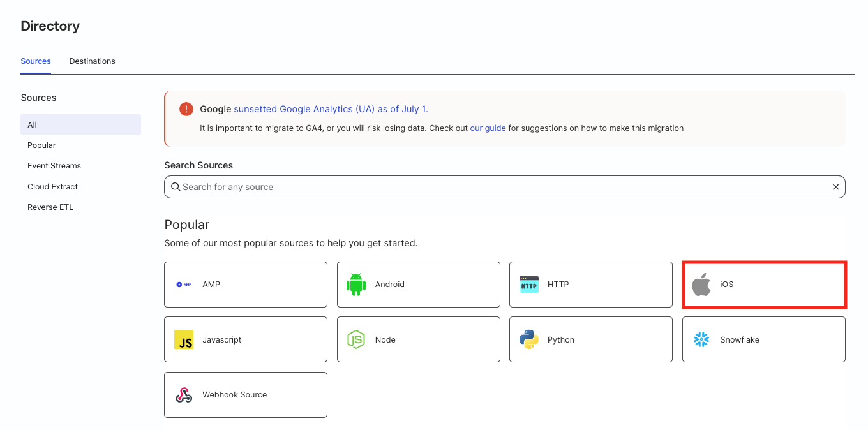Open the Android source card
Viewport: 868px width, 430px height.
(x=419, y=285)
